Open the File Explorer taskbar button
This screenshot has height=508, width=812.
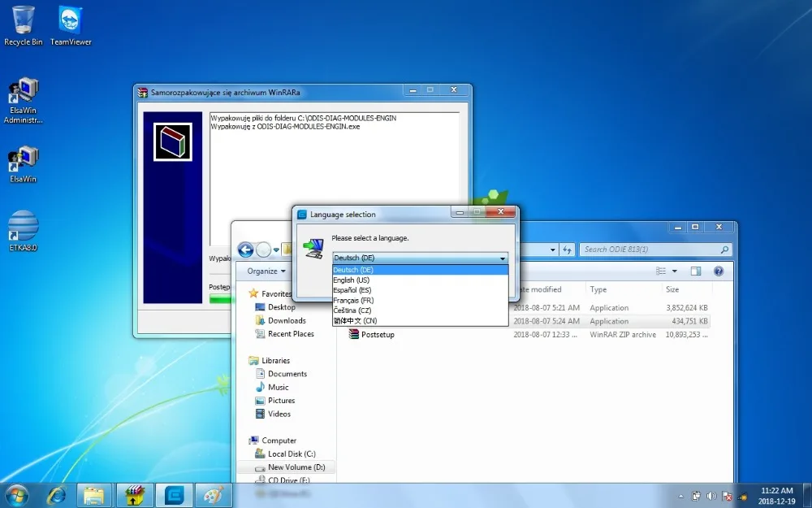click(95, 496)
